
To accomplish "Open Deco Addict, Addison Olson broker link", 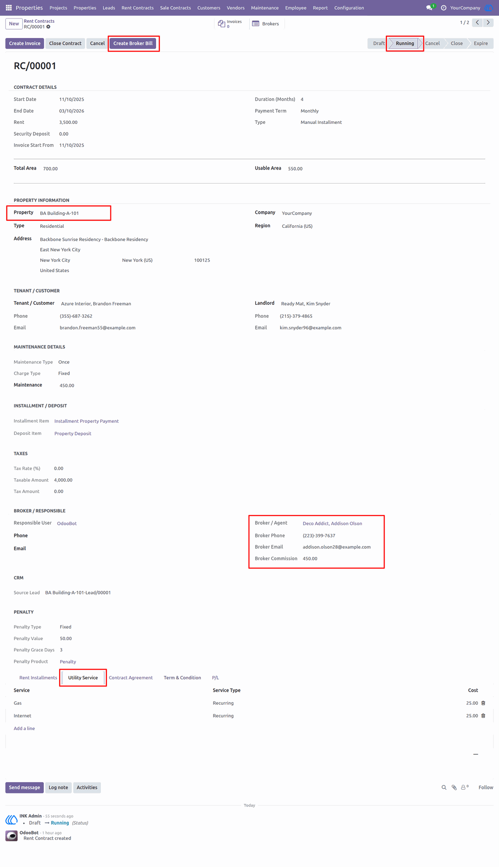I will (332, 524).
